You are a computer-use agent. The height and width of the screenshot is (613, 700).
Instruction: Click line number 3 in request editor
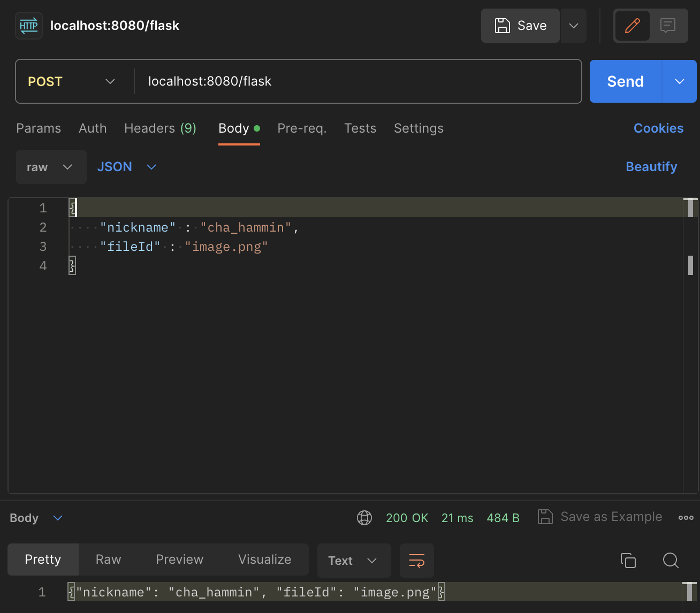tap(43, 247)
